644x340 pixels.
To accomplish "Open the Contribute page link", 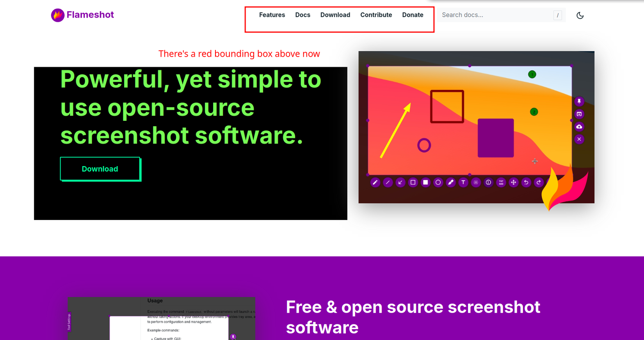I will click(376, 15).
